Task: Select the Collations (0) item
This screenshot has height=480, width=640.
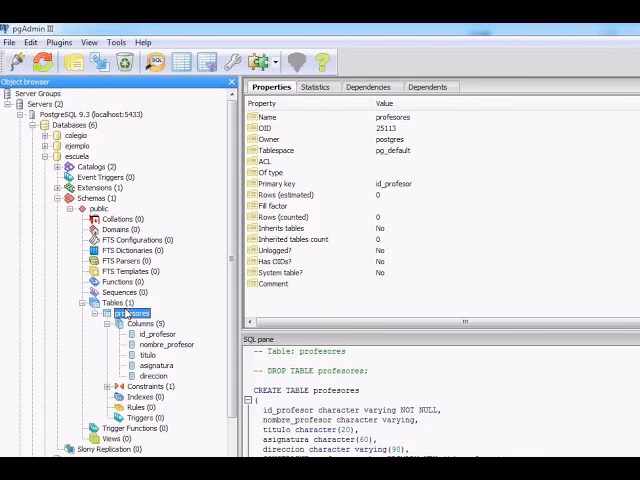Action: pos(123,219)
